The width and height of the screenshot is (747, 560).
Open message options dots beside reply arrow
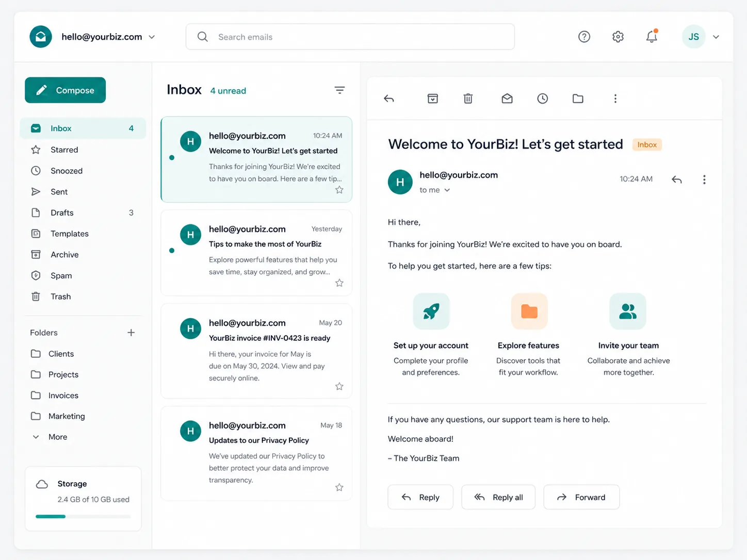coord(704,179)
